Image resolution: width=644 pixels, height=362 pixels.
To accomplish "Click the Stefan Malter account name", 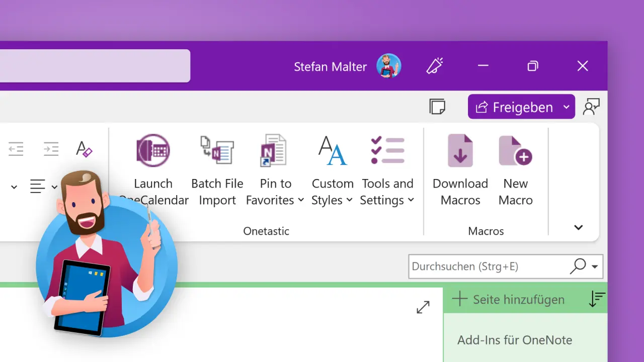I will click(x=330, y=66).
